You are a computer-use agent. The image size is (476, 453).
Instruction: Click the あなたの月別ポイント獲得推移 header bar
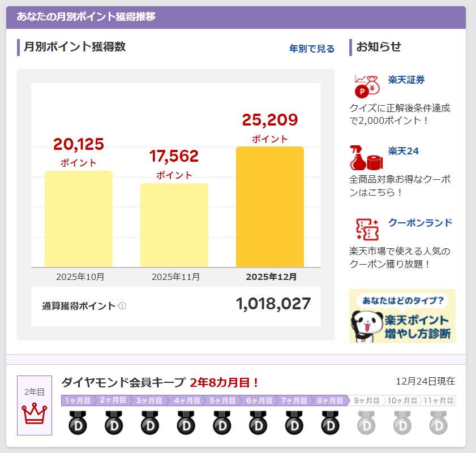[236, 18]
